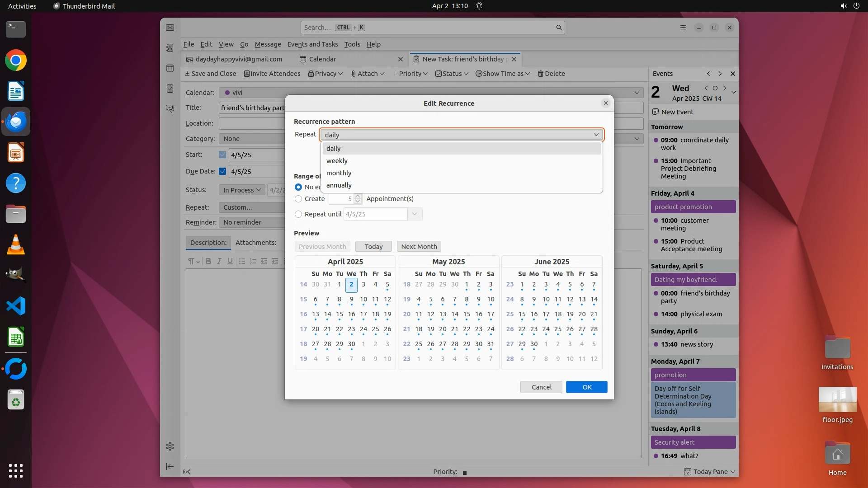Increase the appointments count spinner
Viewport: 868px width, 488px height.
point(358,196)
